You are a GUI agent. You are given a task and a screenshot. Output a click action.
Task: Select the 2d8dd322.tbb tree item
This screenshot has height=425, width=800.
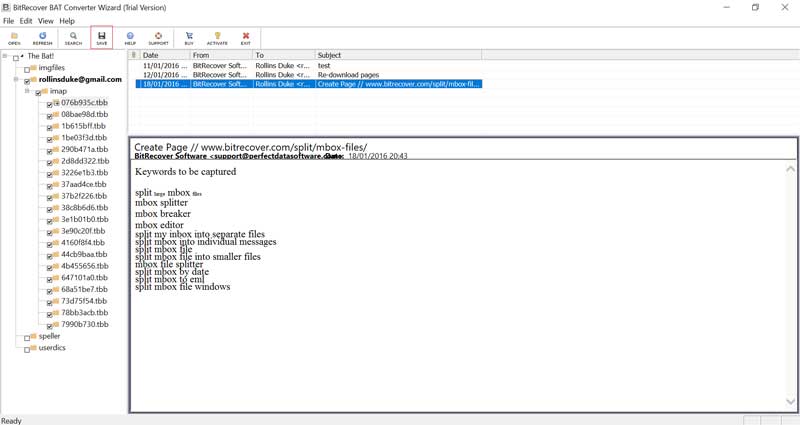point(85,161)
